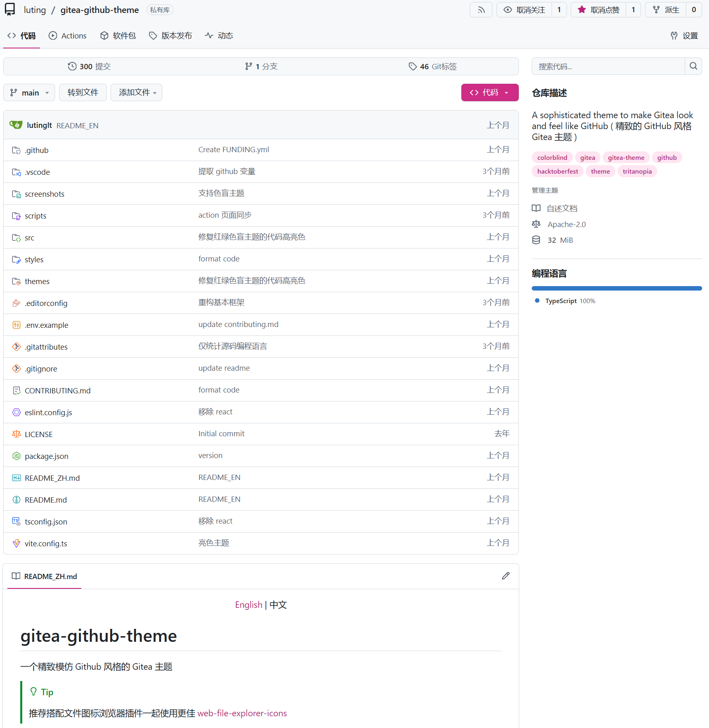
Task: Expand the 添加文件 dropdown
Action: point(136,93)
